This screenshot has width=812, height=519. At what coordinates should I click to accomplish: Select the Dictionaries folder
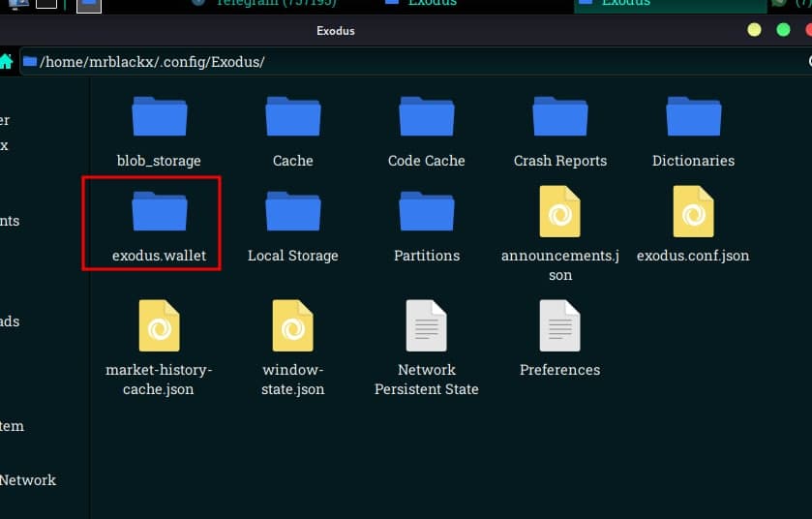[x=693, y=117]
